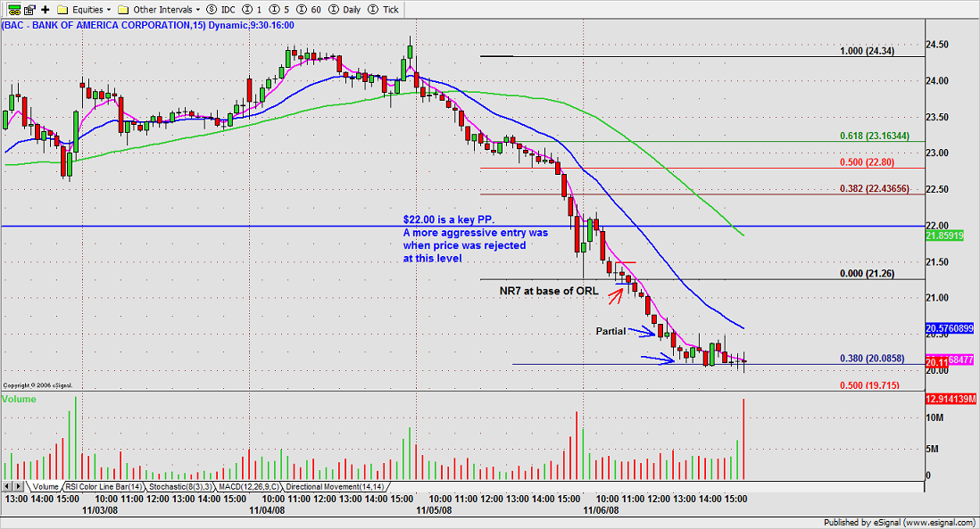Switch chart to 5 minute interval
The width and height of the screenshot is (980, 529).
click(x=278, y=10)
